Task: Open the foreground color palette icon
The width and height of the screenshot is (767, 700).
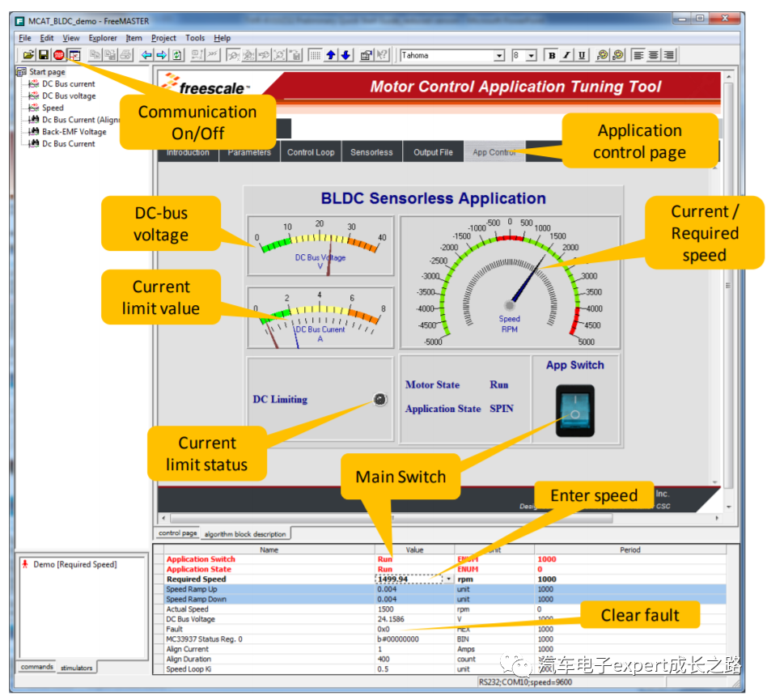Action: [x=603, y=55]
